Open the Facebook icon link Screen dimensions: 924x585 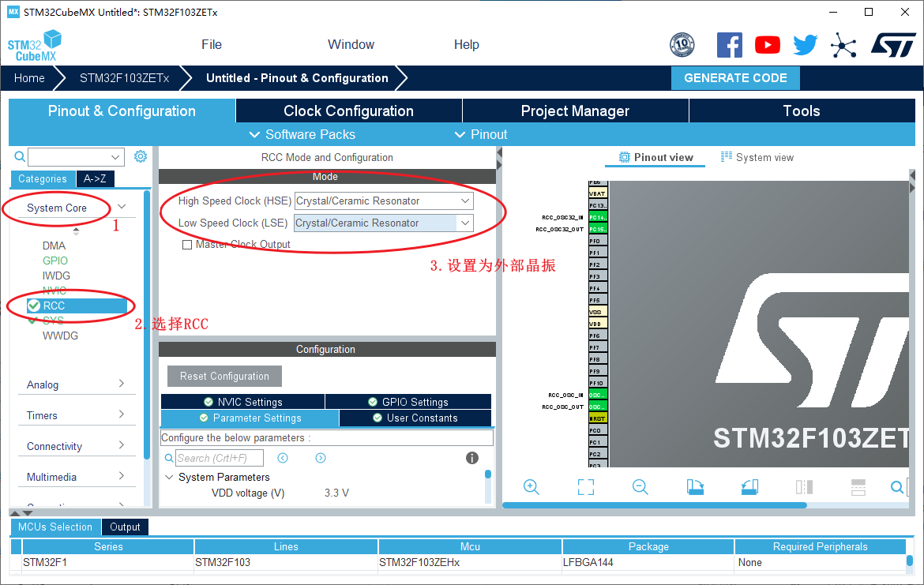click(x=729, y=45)
